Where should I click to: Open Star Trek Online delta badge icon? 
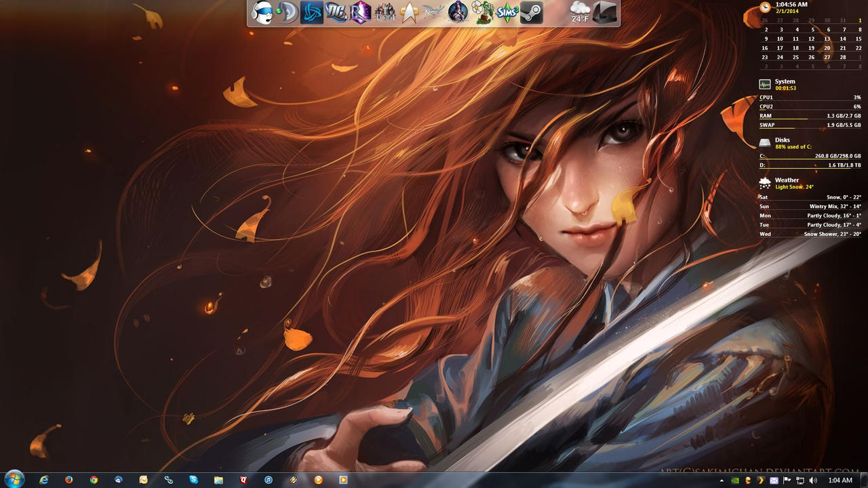pos(409,12)
